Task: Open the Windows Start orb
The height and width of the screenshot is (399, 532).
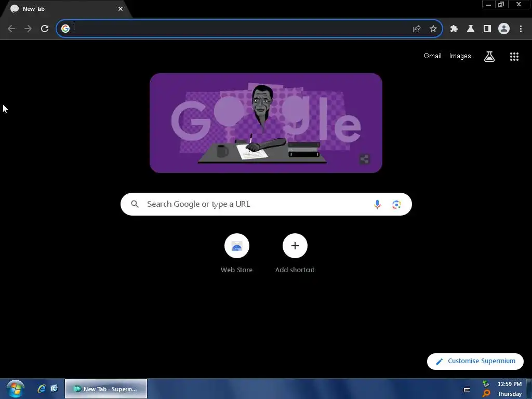Action: coord(15,389)
